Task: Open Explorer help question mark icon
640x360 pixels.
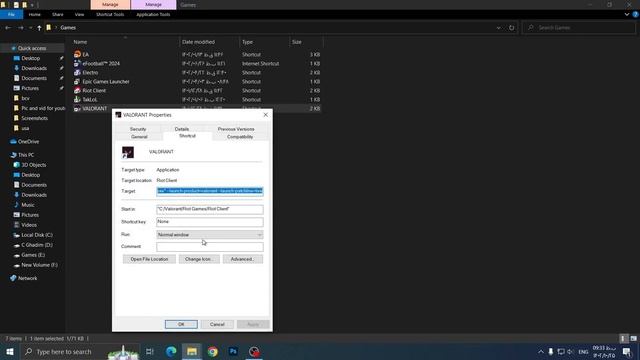Action: tap(635, 14)
